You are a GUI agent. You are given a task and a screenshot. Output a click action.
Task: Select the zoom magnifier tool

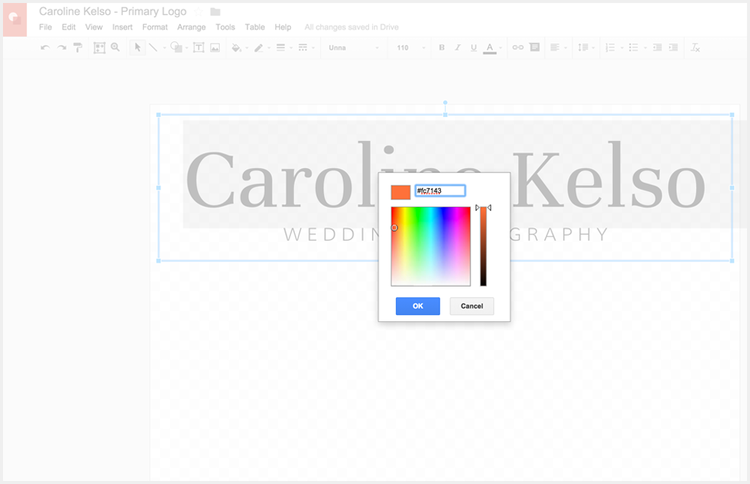(115, 47)
